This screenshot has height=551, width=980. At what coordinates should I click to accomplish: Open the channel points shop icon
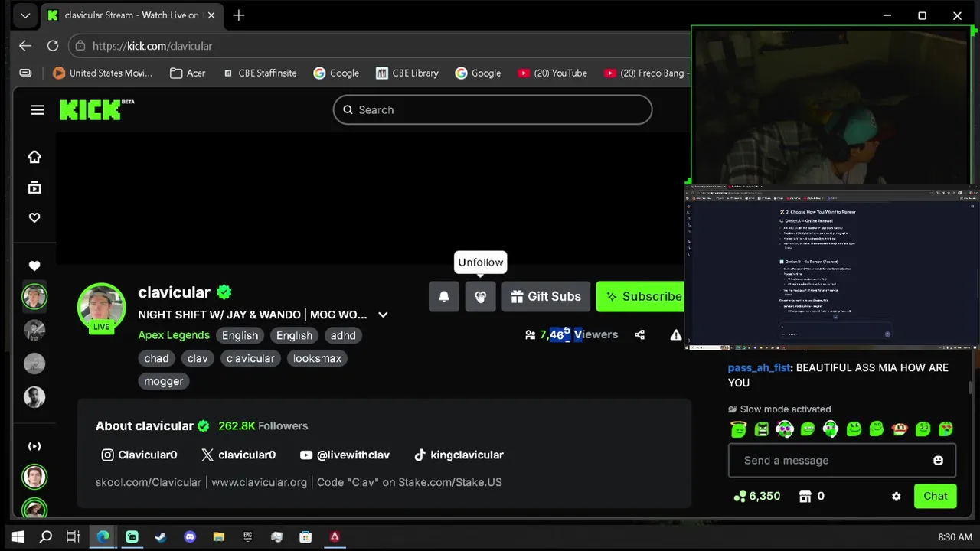[805, 497]
